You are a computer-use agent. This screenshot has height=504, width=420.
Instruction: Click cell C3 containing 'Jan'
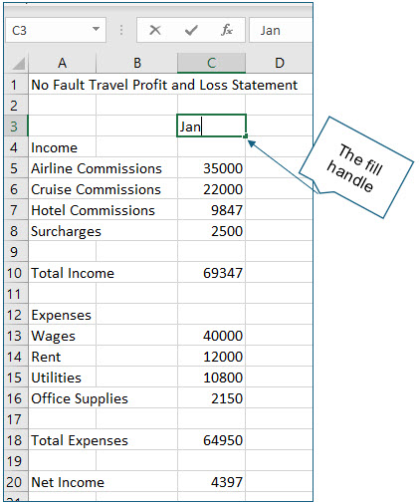211,126
